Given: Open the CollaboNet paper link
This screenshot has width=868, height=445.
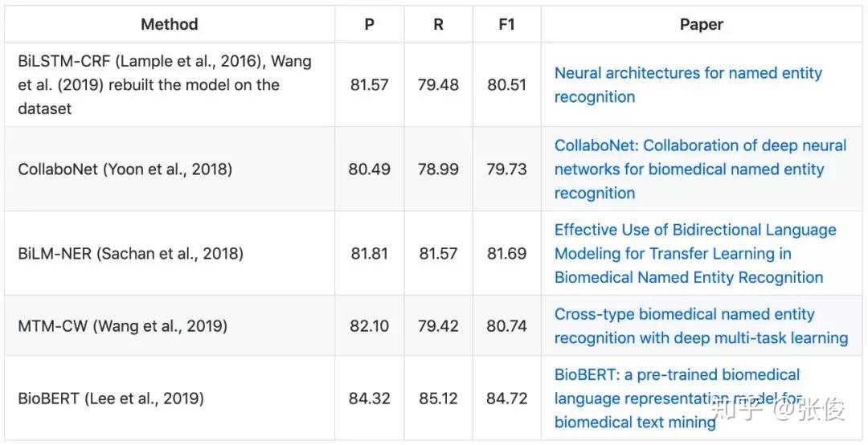Looking at the screenshot, I should pos(700,169).
